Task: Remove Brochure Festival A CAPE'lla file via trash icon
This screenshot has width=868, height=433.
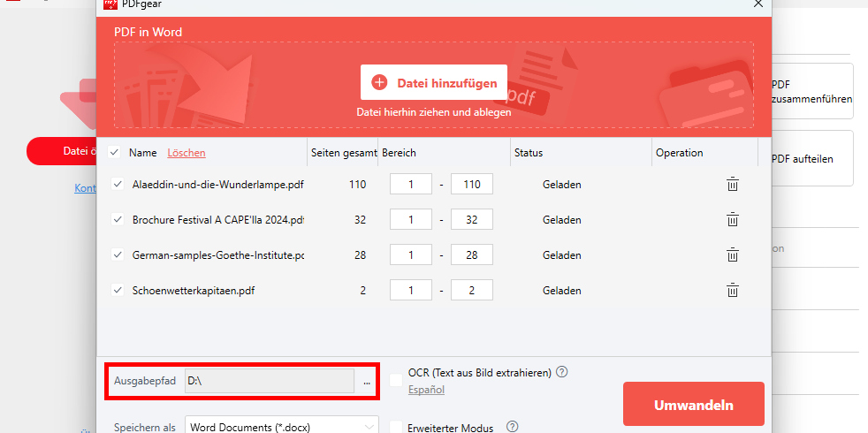Action: click(732, 220)
